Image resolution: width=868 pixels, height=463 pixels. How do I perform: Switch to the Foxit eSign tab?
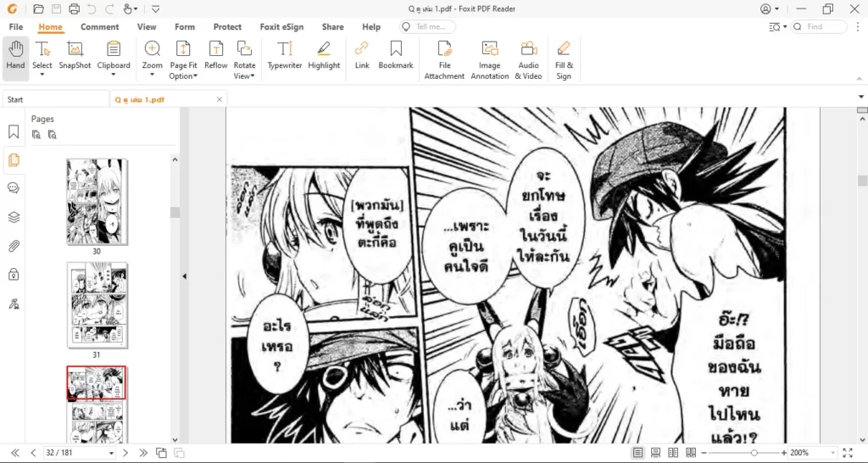pos(281,26)
